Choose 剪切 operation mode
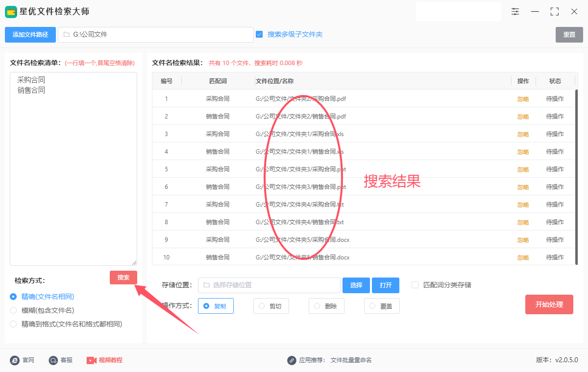 click(271, 306)
